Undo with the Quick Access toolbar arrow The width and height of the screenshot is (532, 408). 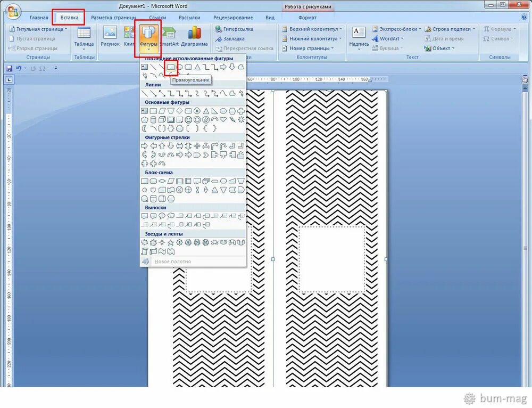point(19,68)
